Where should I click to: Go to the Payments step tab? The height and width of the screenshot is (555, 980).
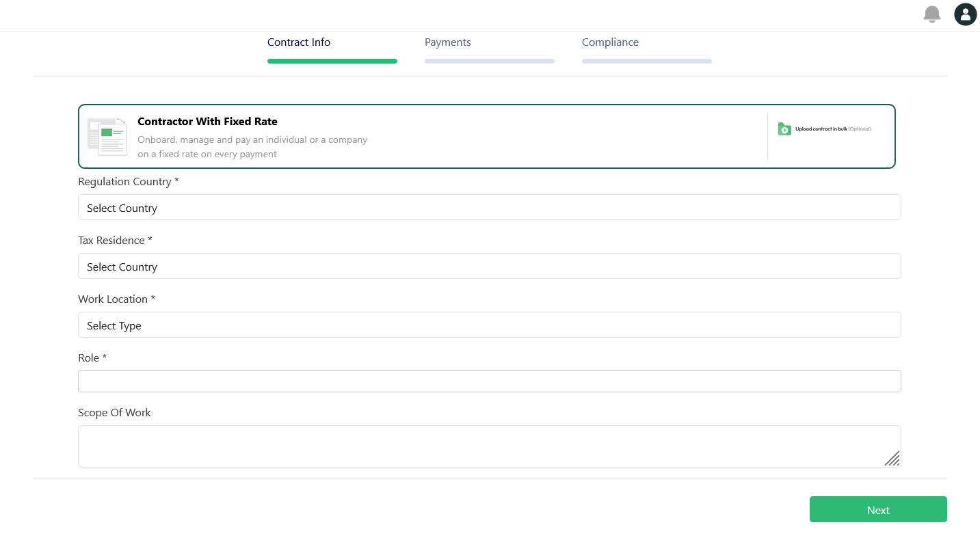coord(448,42)
